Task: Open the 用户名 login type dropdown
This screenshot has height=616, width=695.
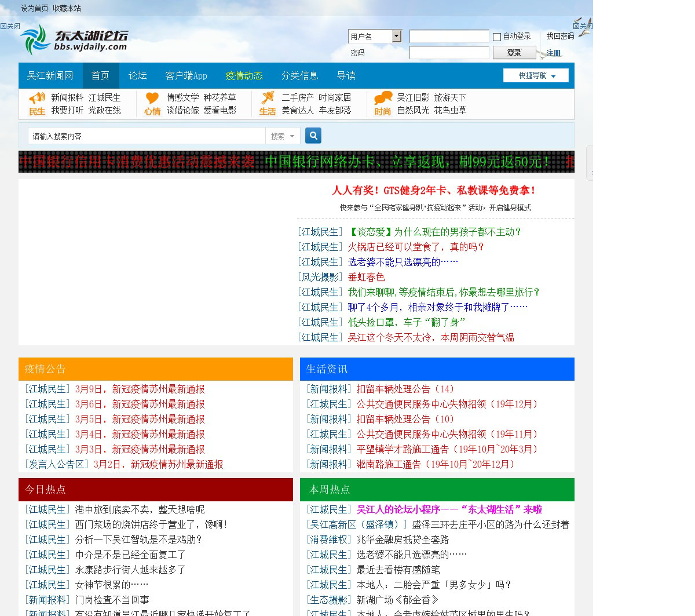Action: click(396, 37)
